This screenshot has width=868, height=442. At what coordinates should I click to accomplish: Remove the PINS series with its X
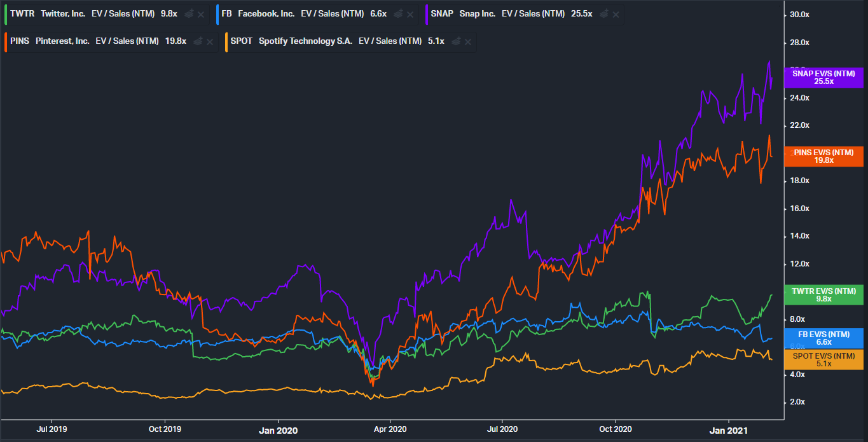(210, 41)
